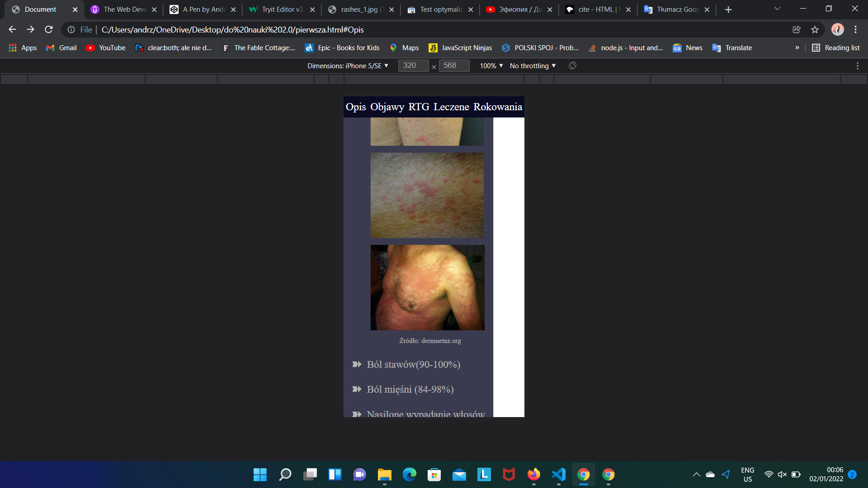The image size is (868, 488).
Task: Click the torso rash photo
Action: pos(428,287)
